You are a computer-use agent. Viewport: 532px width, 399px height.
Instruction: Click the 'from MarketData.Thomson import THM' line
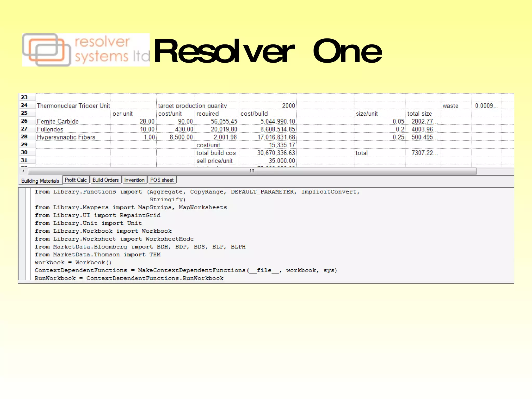coord(98,255)
